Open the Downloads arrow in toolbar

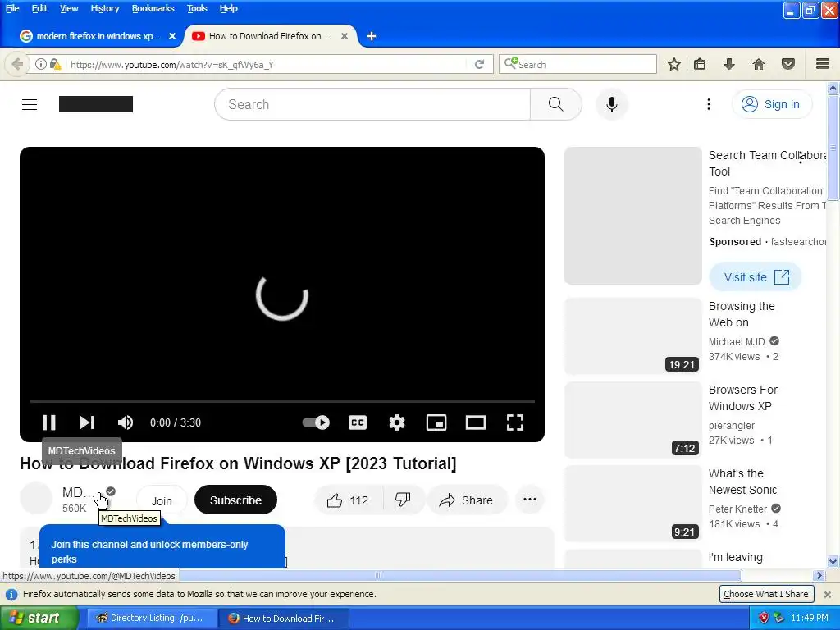[x=728, y=64]
